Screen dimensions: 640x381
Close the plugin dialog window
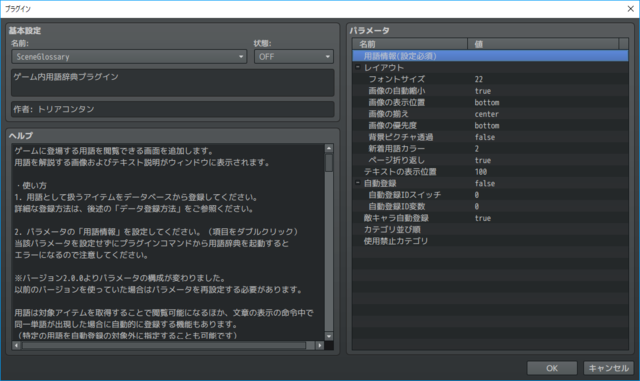pos(630,9)
